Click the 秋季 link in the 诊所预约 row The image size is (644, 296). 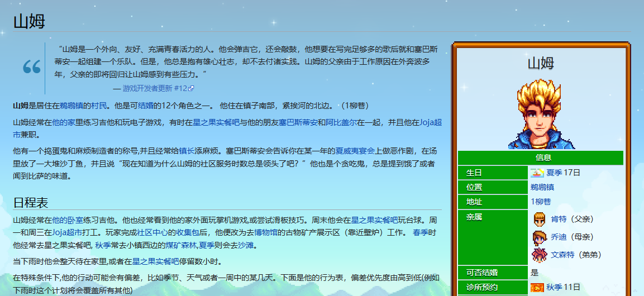[554, 287]
